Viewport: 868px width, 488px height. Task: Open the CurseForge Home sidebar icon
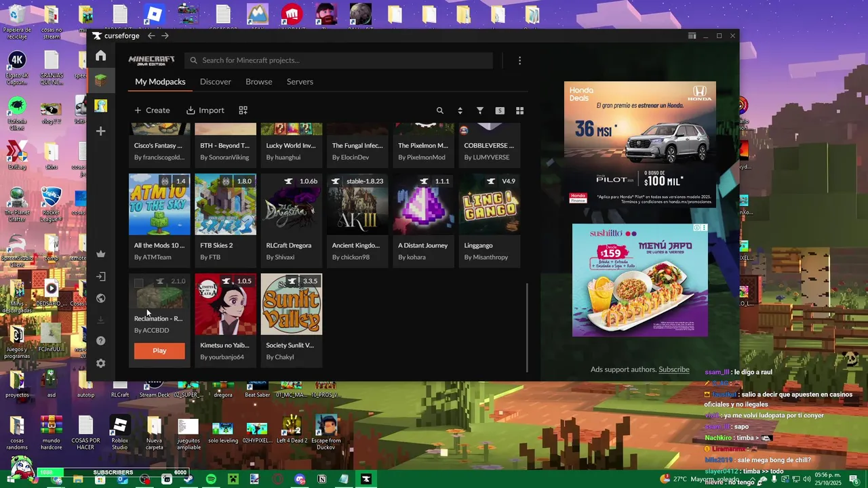[100, 56]
